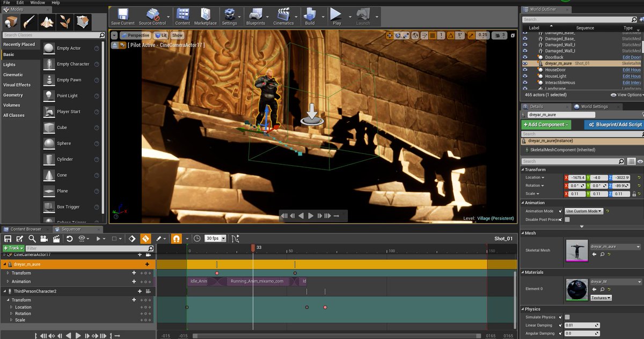Click the green Track add button
The width and height of the screenshot is (644, 339).
click(13, 248)
